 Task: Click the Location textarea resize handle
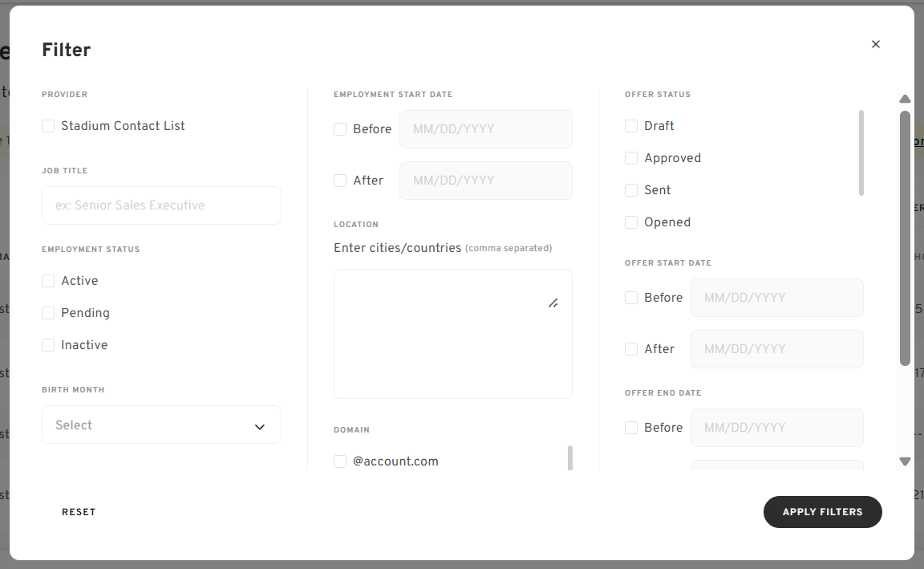pyautogui.click(x=553, y=303)
